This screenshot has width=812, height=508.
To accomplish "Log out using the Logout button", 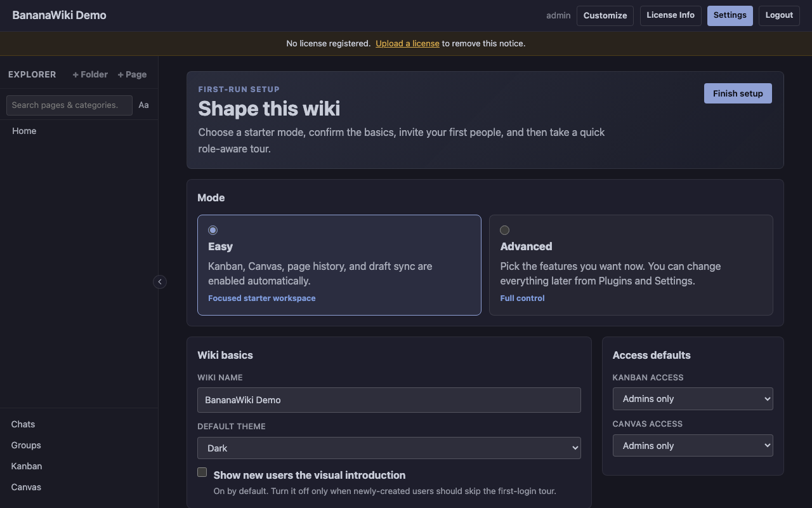I will pos(779,15).
